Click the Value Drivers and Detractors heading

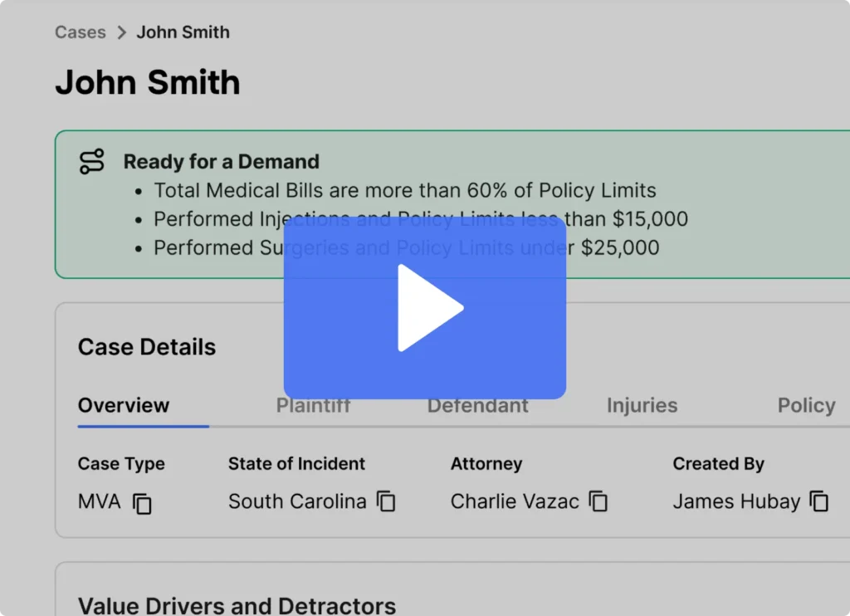(x=237, y=605)
